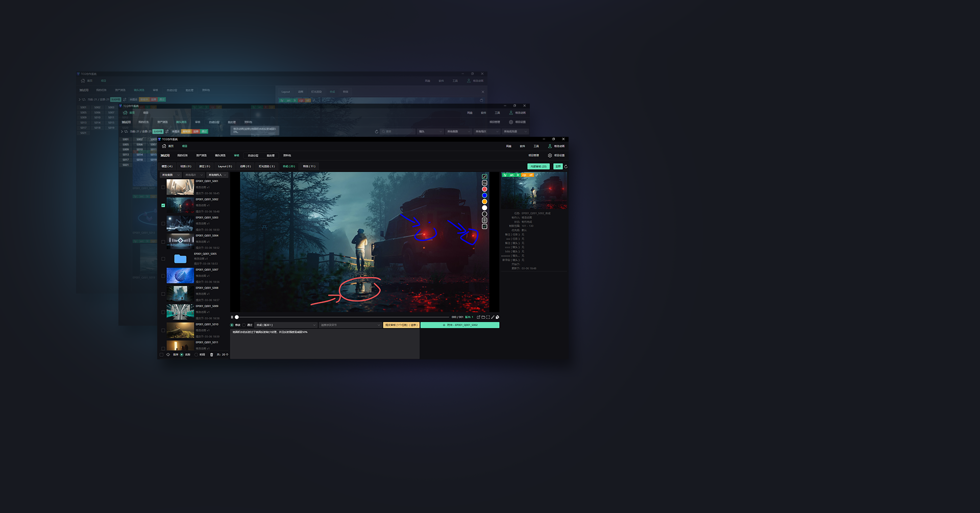Screen dimensions: 980x513
Task: Toggle fullscreen view of the player
Action: pyautogui.click(x=488, y=317)
